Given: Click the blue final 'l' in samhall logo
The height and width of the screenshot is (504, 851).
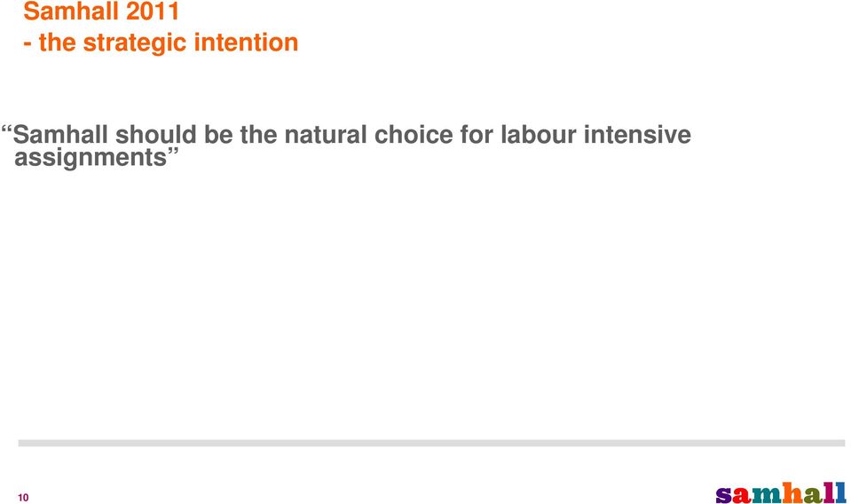Looking at the screenshot, I should 841,492.
